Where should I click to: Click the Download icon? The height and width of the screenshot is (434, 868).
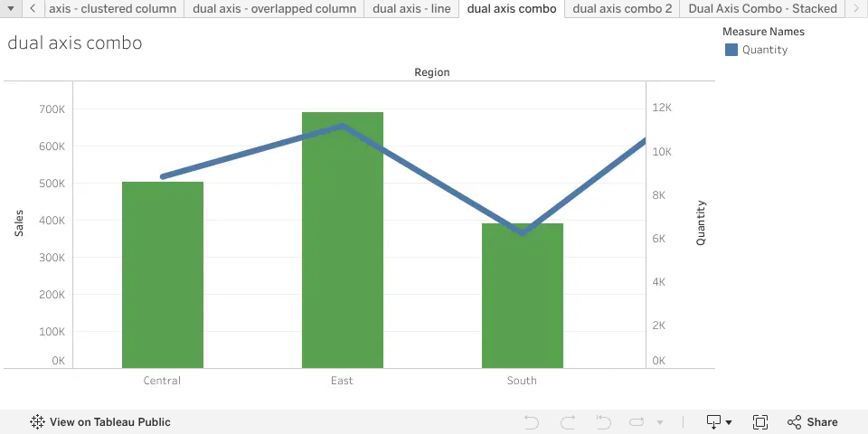tap(713, 422)
